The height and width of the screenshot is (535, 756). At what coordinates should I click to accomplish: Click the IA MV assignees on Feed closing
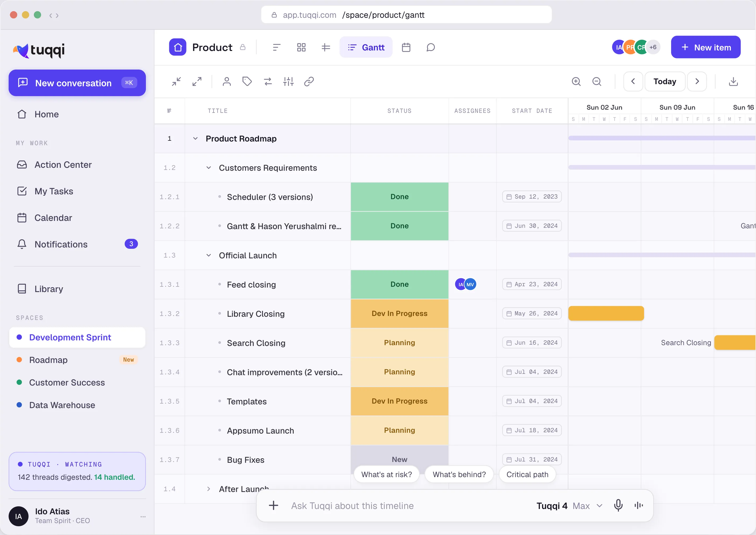pos(465,284)
